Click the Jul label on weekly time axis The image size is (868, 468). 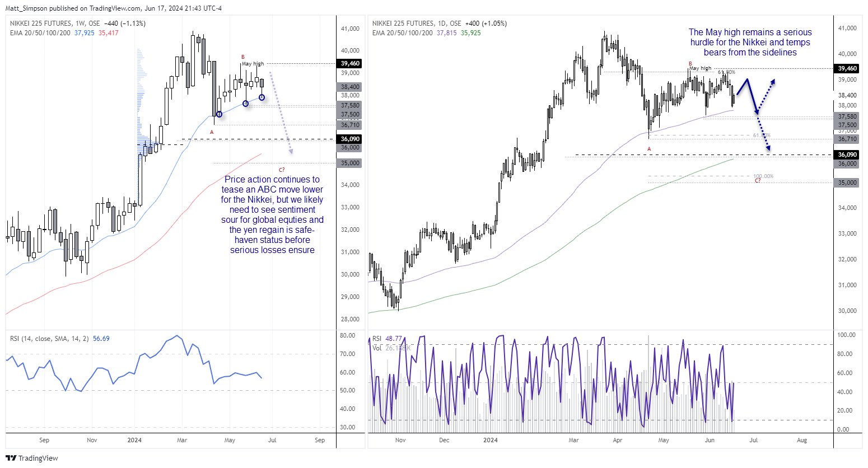(x=272, y=440)
